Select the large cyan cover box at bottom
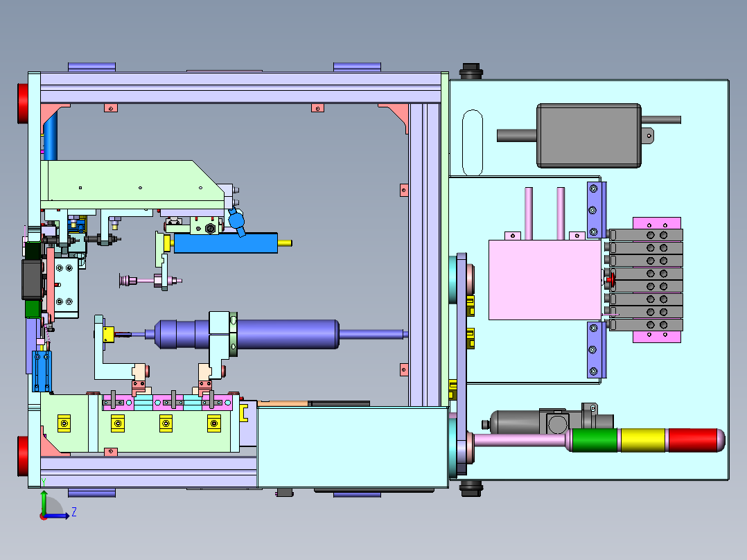 pos(353,447)
